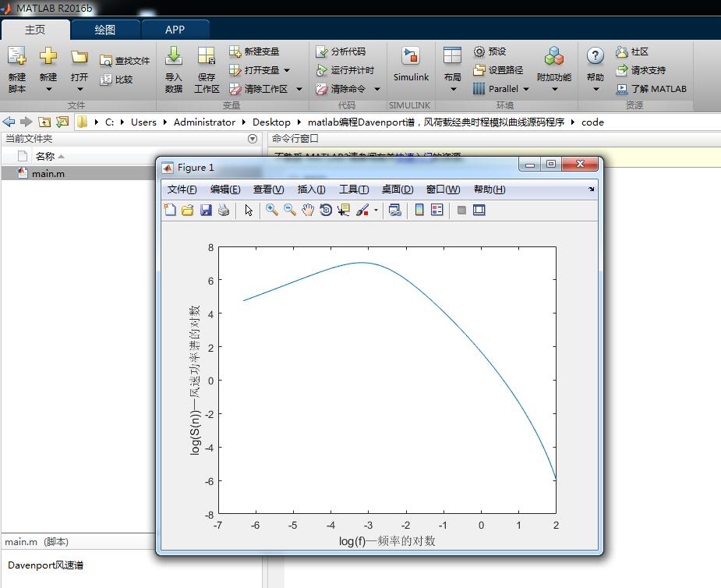Toggle the Zoom In tool
The width and height of the screenshot is (721, 588).
[272, 211]
